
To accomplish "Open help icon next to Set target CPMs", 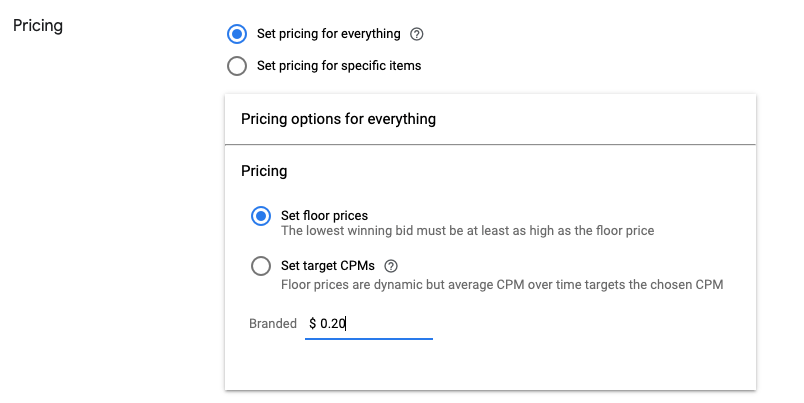I will [391, 266].
